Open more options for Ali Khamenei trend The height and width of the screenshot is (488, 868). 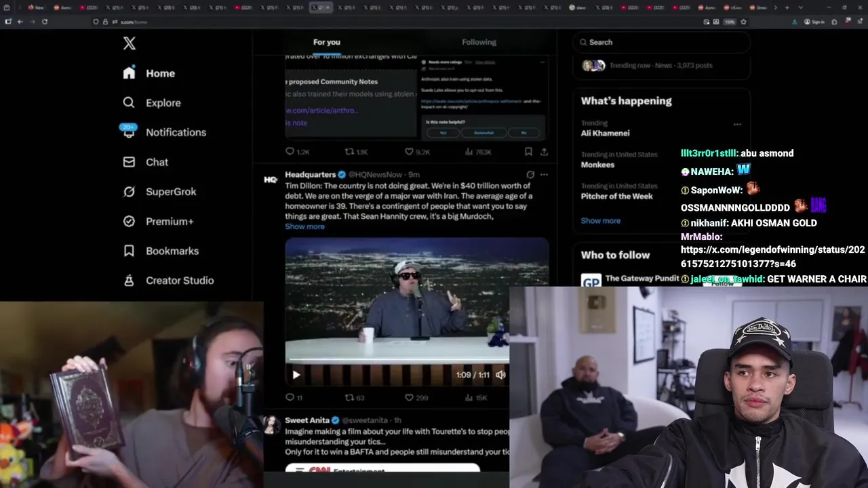coord(737,124)
